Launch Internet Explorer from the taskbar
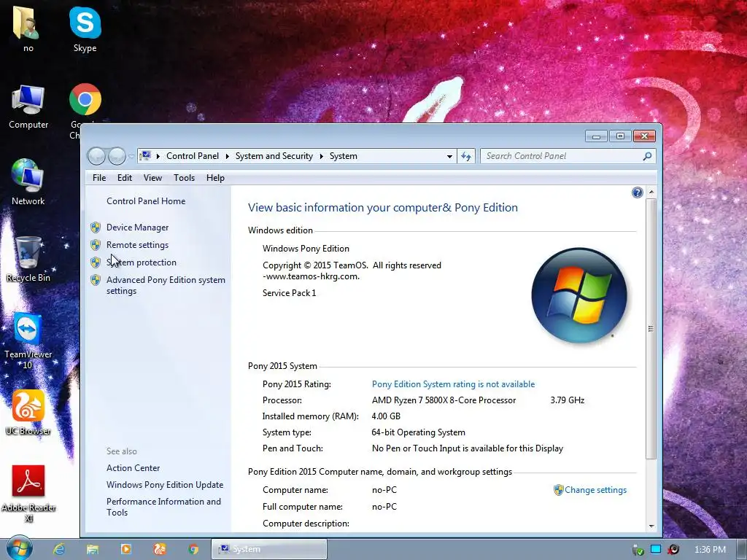This screenshot has height=560, width=747. (x=59, y=549)
